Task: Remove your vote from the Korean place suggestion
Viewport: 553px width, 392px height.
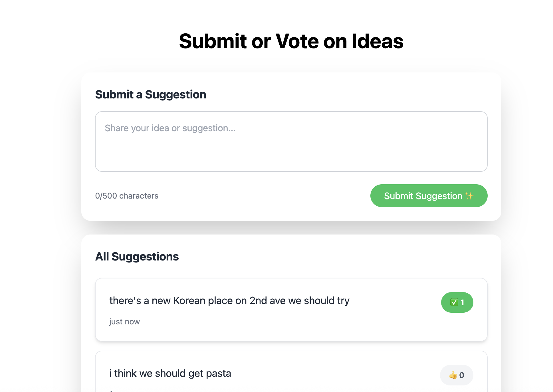Action: 457,302
